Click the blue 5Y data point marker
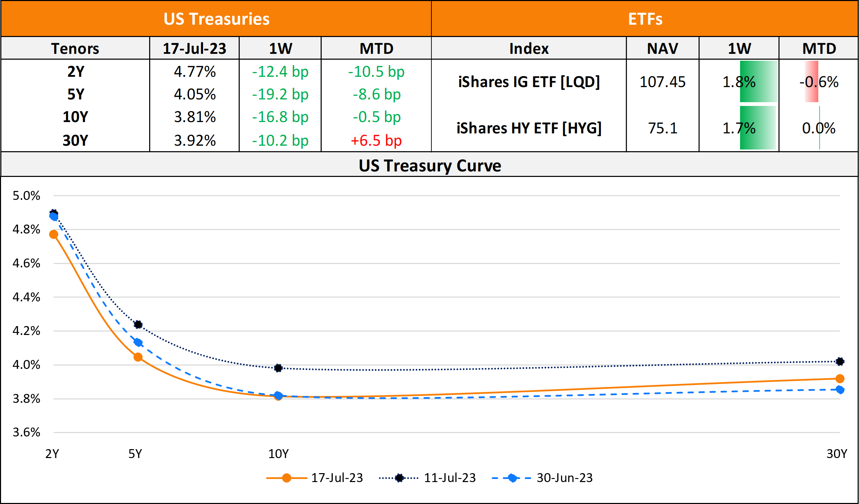Image resolution: width=859 pixels, height=504 pixels. [138, 343]
